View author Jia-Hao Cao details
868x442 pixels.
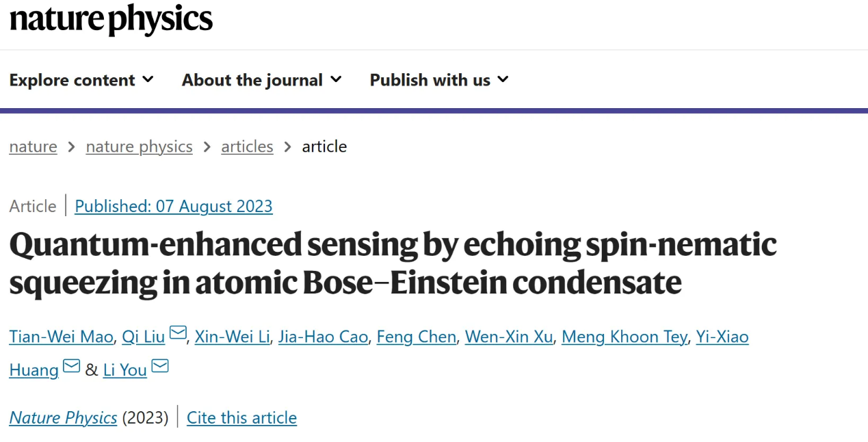(x=323, y=337)
